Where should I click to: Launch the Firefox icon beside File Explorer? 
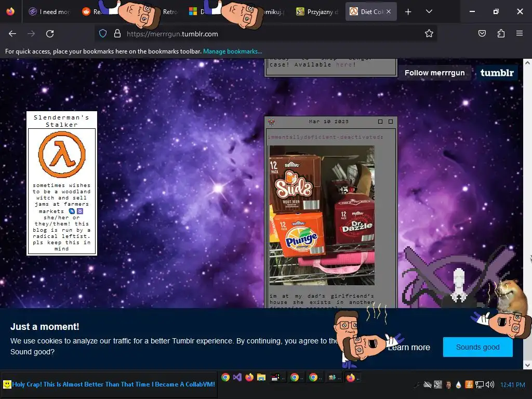(x=249, y=377)
